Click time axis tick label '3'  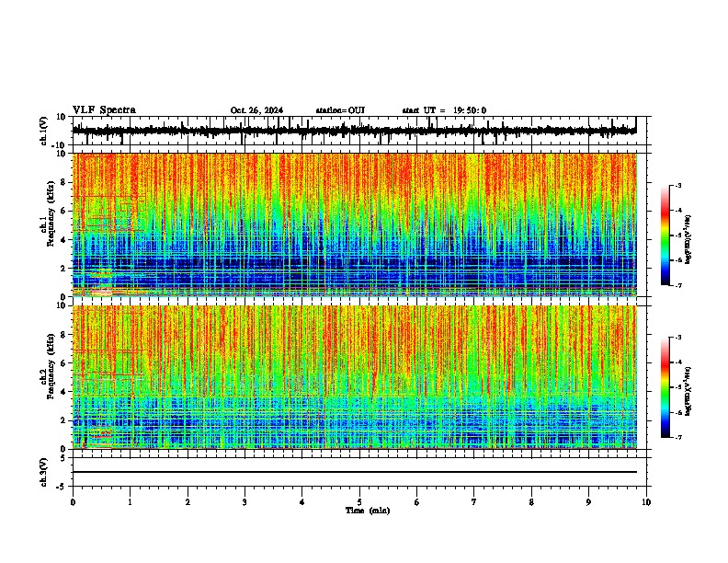[x=245, y=502]
